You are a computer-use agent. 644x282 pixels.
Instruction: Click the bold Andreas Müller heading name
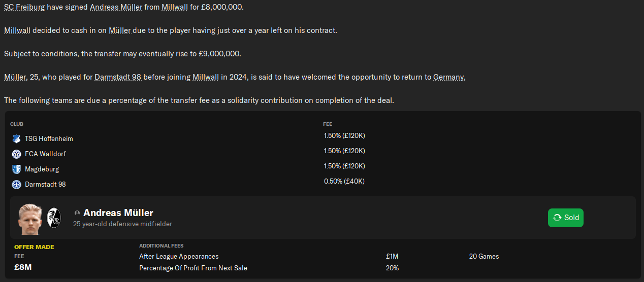point(118,213)
